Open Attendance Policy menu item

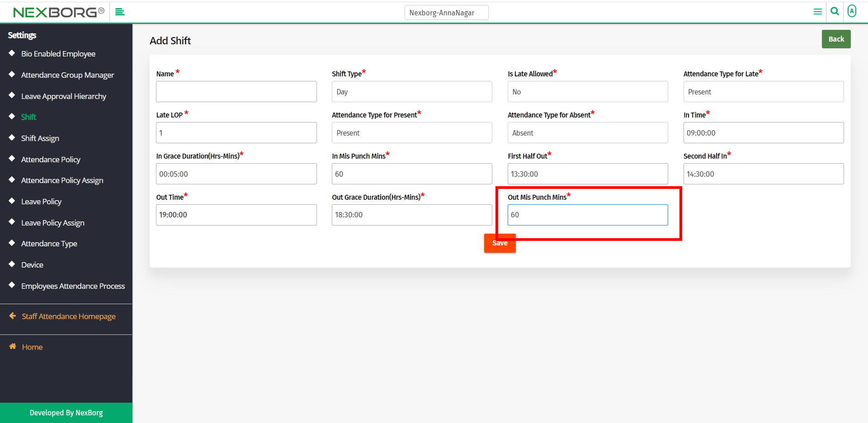tap(51, 160)
